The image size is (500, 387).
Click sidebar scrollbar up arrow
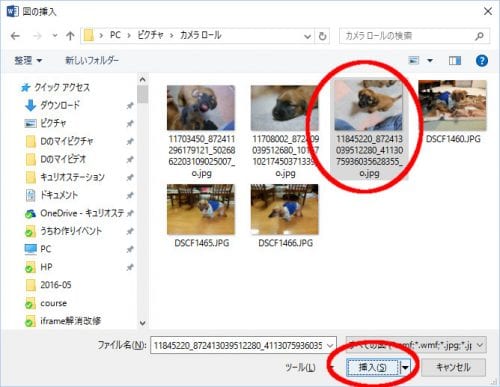coord(143,80)
